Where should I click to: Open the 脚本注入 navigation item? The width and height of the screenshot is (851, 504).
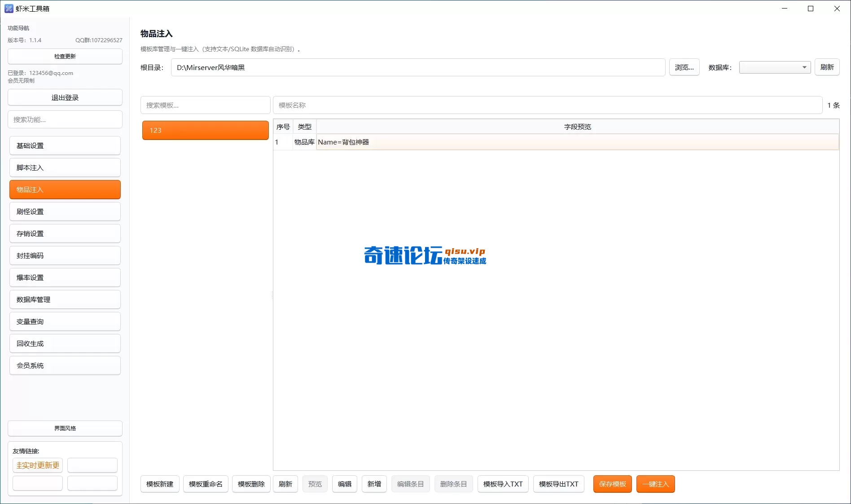click(x=65, y=167)
